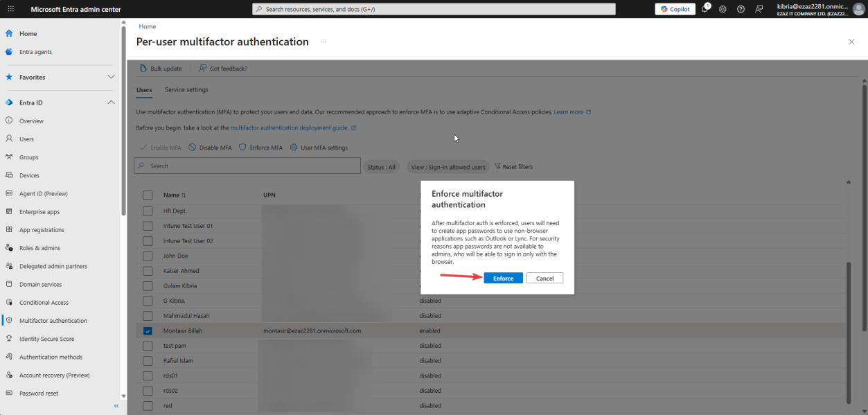Tick the John Doe checkbox
The image size is (868, 415).
pos(148,256)
